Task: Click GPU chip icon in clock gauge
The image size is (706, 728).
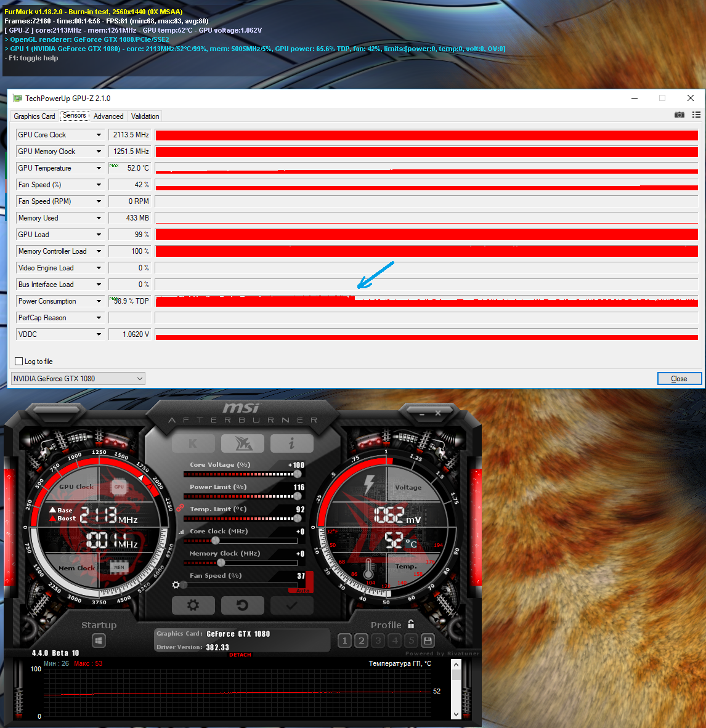Action: (x=119, y=487)
